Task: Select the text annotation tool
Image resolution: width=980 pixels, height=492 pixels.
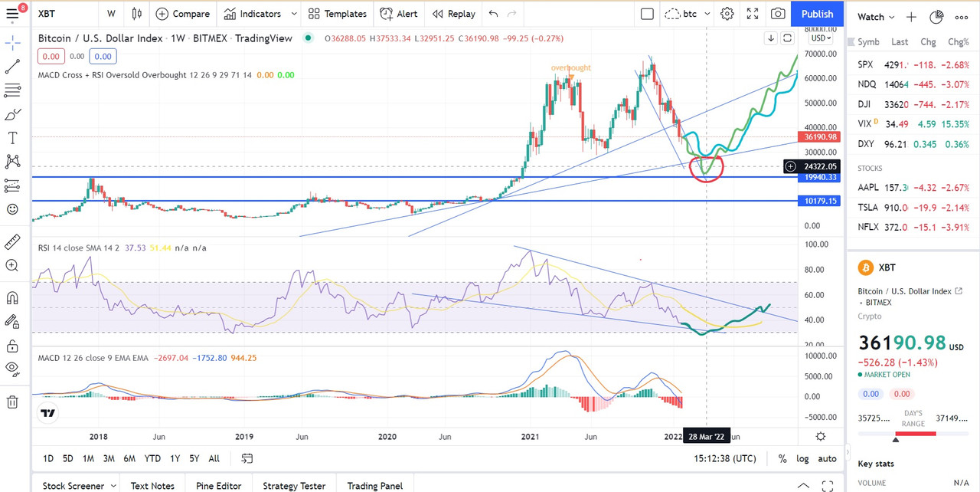Action: [12, 138]
